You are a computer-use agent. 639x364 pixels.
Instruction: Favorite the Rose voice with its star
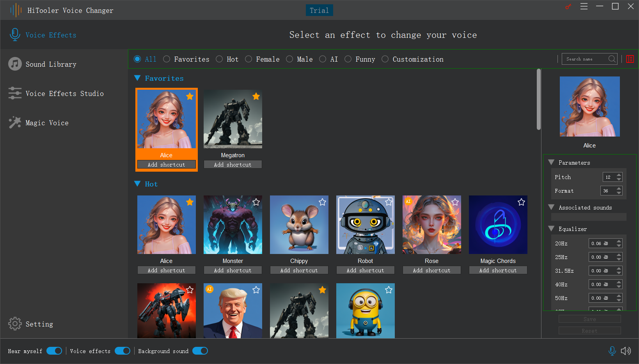[x=455, y=202]
